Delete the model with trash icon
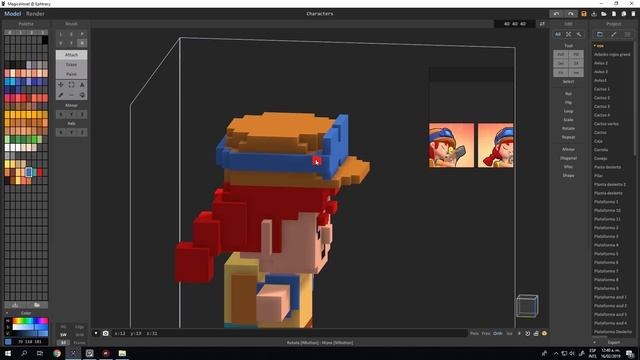This screenshot has height=360, width=640. [x=633, y=14]
